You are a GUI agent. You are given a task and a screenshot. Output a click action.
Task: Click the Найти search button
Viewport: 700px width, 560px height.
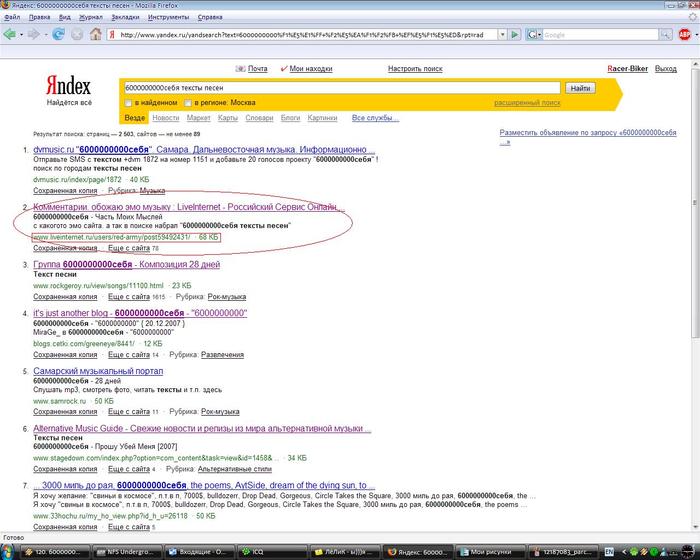[580, 88]
